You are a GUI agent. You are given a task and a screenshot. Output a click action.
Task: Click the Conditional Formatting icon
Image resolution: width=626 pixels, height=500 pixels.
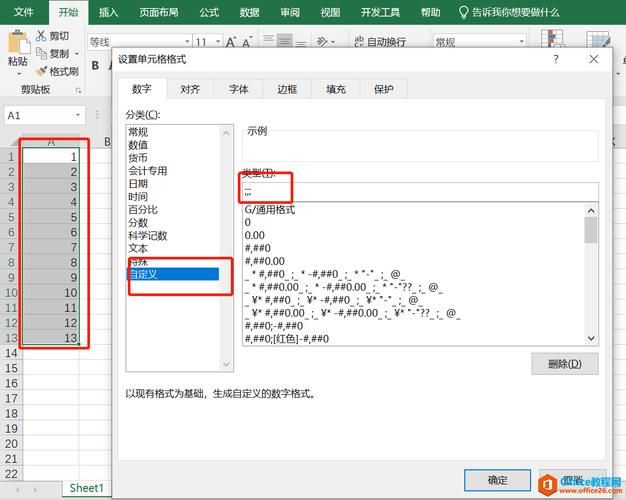tap(553, 39)
